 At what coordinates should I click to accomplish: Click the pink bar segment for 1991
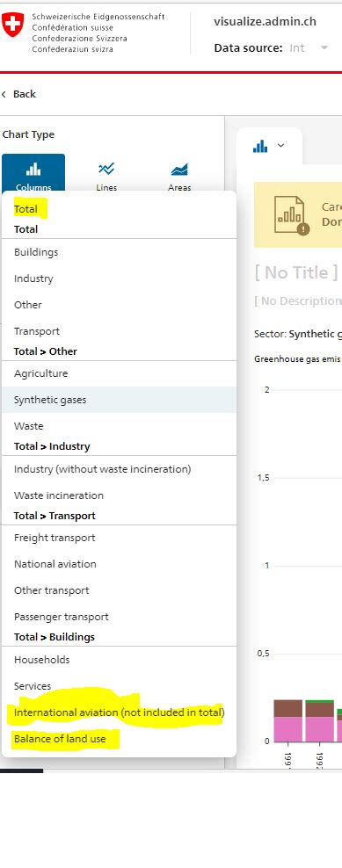[288, 729]
